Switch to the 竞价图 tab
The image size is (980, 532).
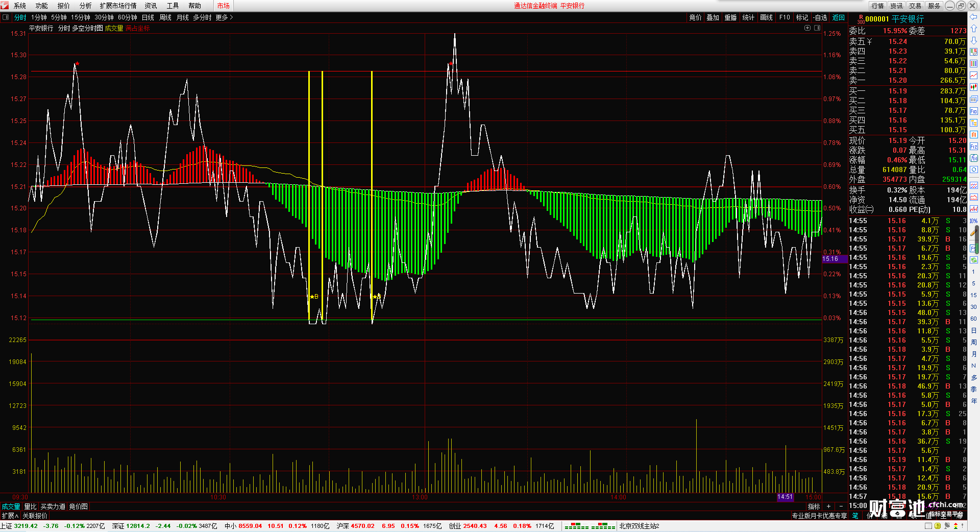[79, 506]
